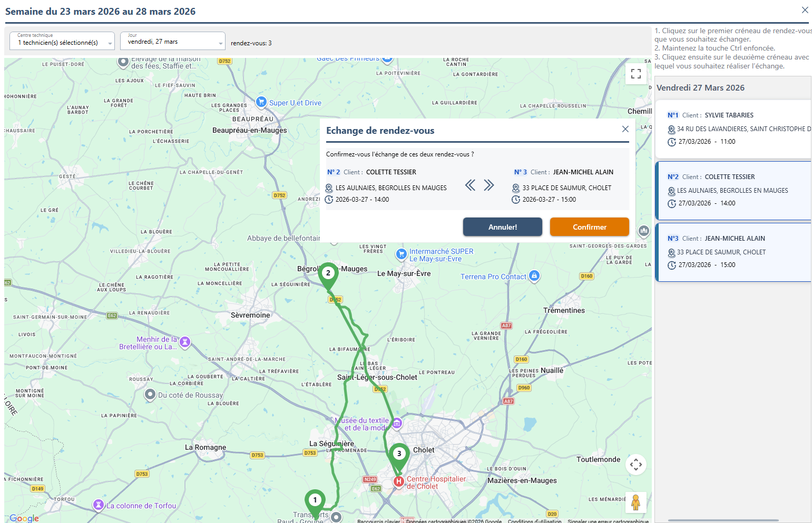Click the Trémentines map label
Viewport: 812px width, 523px height.
point(564,310)
